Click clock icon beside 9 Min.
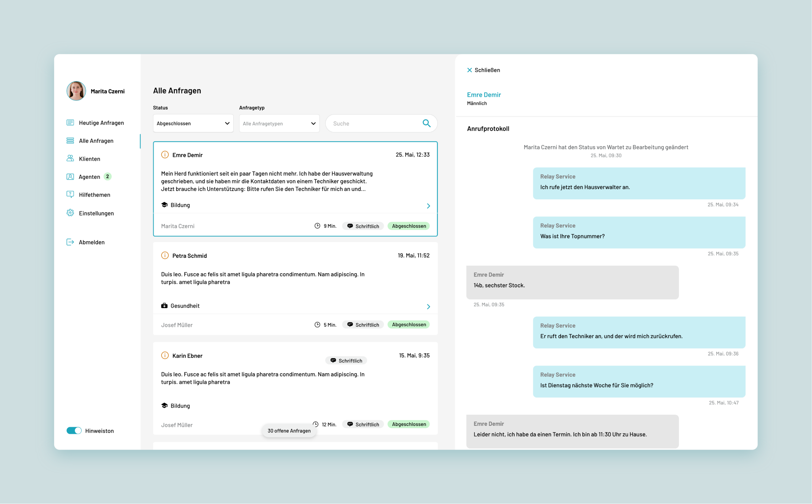Viewport: 812px width, 504px height. (317, 226)
